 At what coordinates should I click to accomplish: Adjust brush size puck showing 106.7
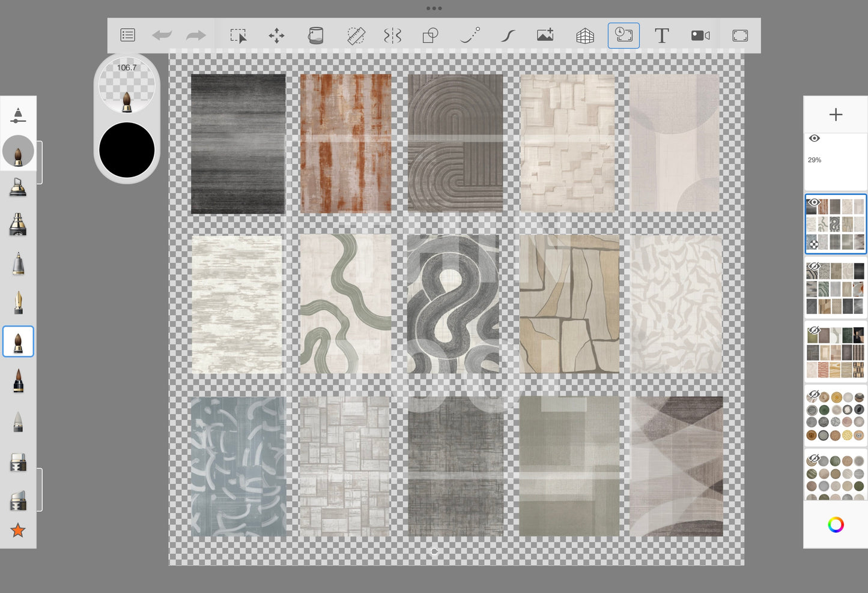pyautogui.click(x=127, y=86)
